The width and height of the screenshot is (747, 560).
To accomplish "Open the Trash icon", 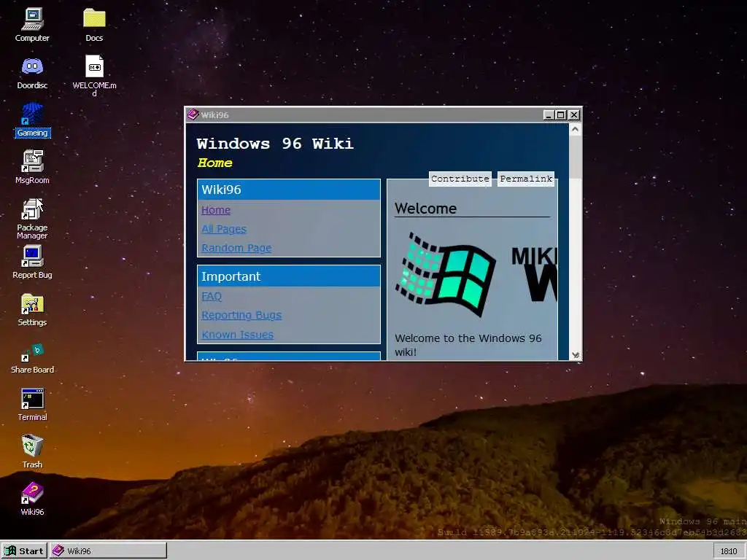I will click(x=32, y=451).
